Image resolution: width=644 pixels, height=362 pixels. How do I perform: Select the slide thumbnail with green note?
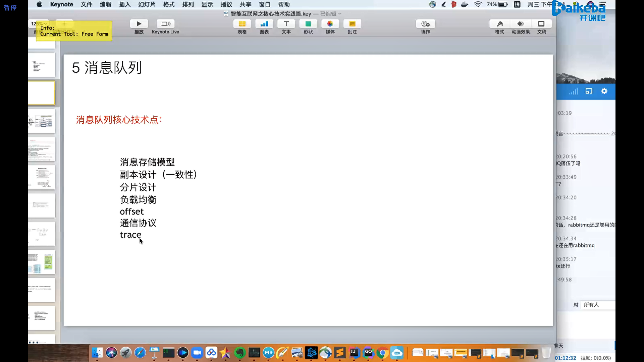click(42, 262)
